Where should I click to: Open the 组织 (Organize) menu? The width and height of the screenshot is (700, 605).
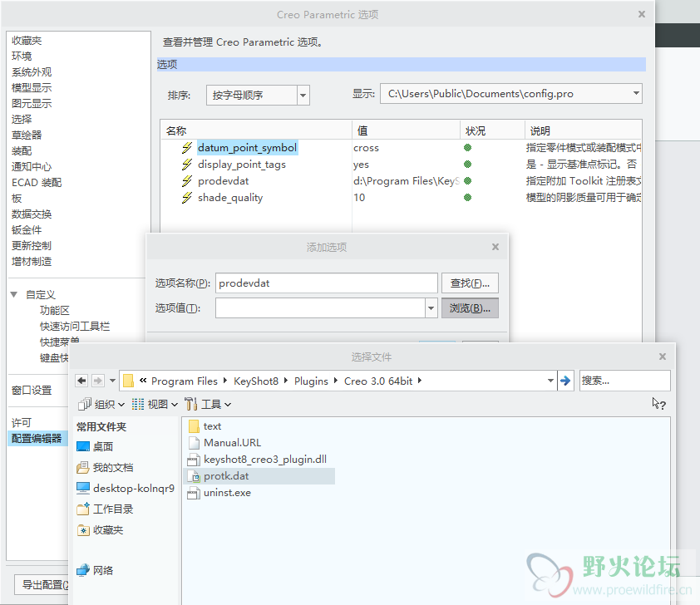pos(101,404)
